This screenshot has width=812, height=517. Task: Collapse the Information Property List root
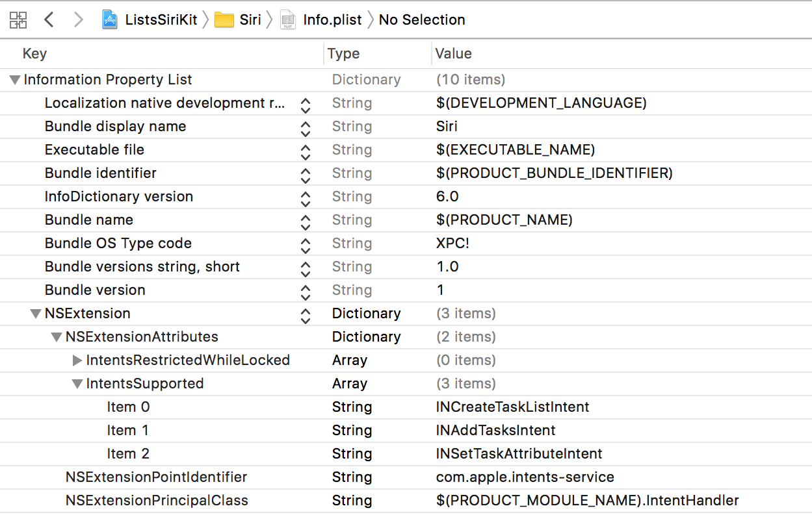coord(14,80)
